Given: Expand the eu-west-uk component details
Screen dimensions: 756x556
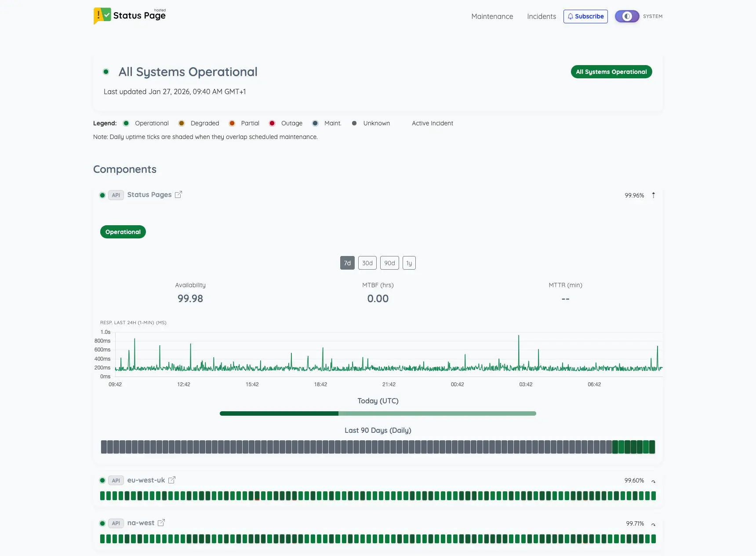Looking at the screenshot, I should [x=653, y=481].
